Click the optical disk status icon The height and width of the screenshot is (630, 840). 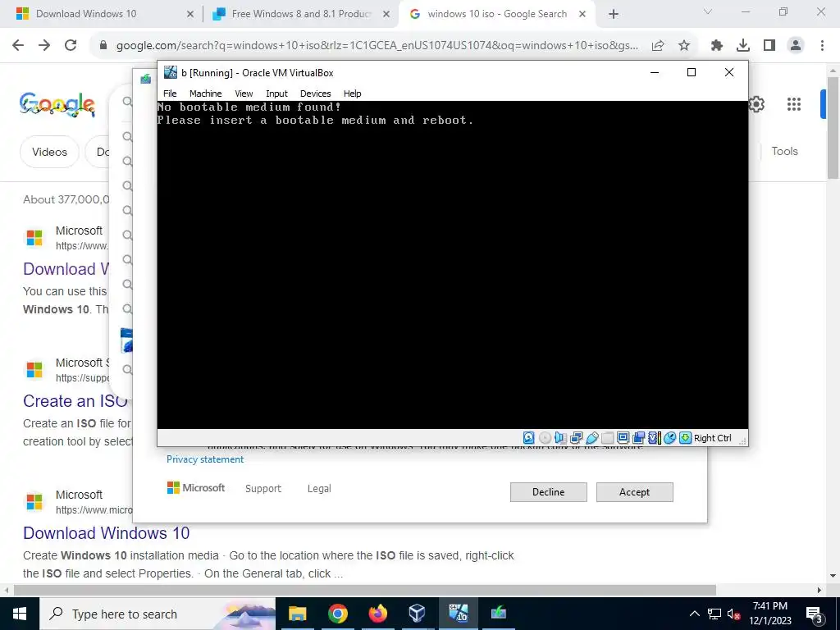(x=545, y=438)
